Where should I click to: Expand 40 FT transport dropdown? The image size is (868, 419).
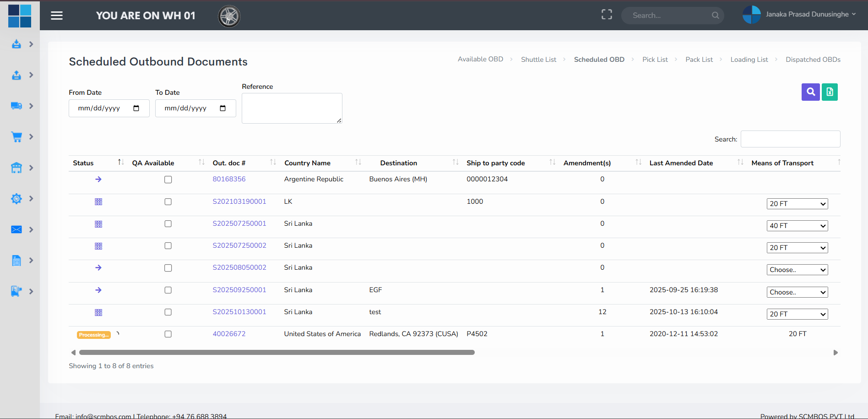pyautogui.click(x=797, y=226)
